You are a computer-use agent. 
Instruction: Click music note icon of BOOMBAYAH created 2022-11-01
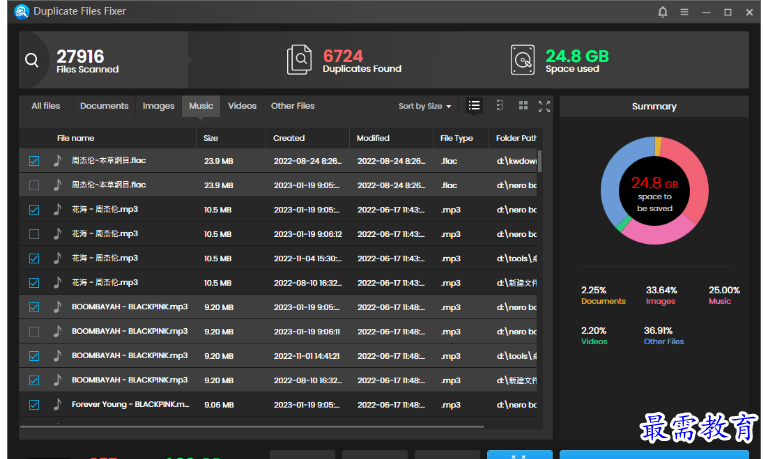click(57, 356)
